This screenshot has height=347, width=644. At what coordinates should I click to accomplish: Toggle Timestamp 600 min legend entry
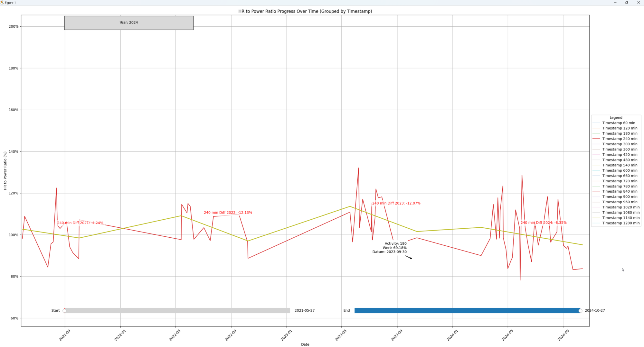click(x=615, y=170)
